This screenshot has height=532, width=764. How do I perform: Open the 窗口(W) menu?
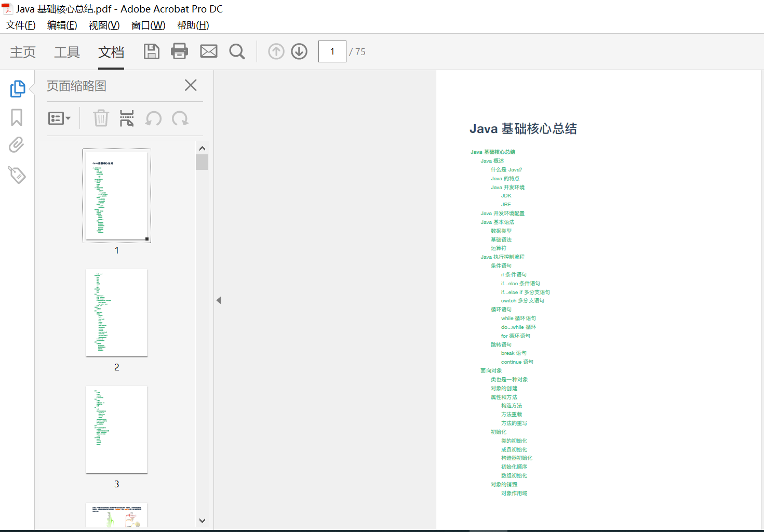coord(149,25)
